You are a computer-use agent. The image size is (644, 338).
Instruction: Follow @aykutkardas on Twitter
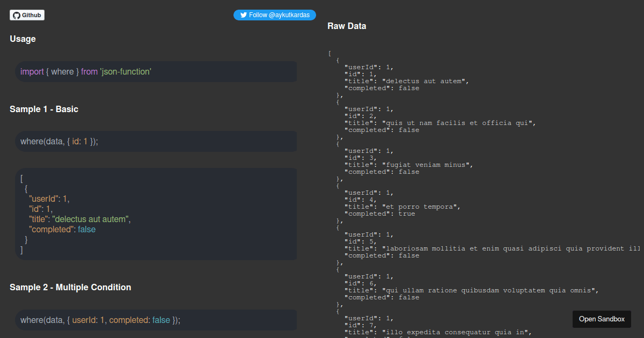coord(275,14)
